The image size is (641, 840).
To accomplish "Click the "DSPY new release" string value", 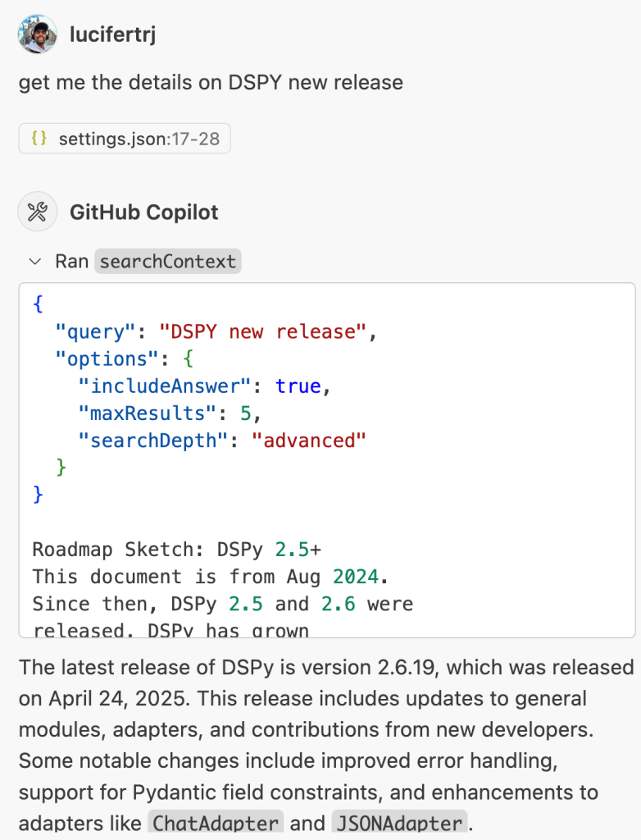I will [263, 331].
